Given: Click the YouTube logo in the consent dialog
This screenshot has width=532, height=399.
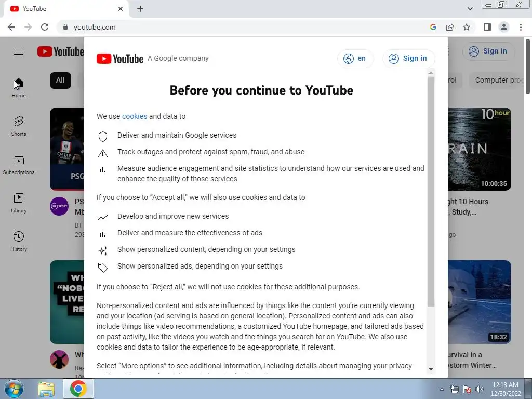Looking at the screenshot, I should coord(120,59).
